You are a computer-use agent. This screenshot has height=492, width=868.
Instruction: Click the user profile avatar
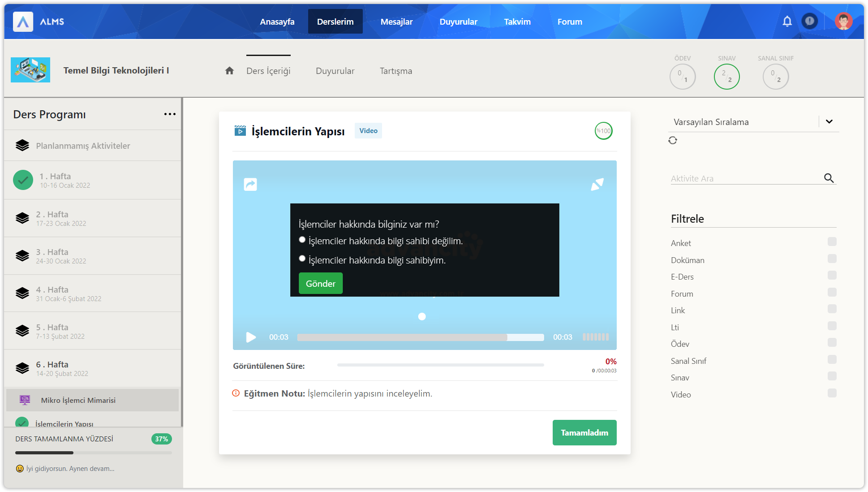(843, 22)
